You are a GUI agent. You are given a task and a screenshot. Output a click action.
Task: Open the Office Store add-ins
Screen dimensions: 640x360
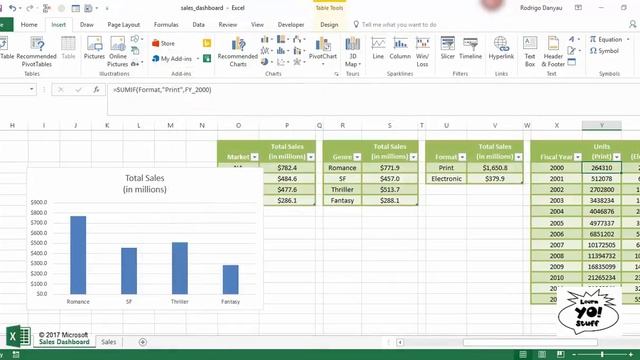point(163,43)
